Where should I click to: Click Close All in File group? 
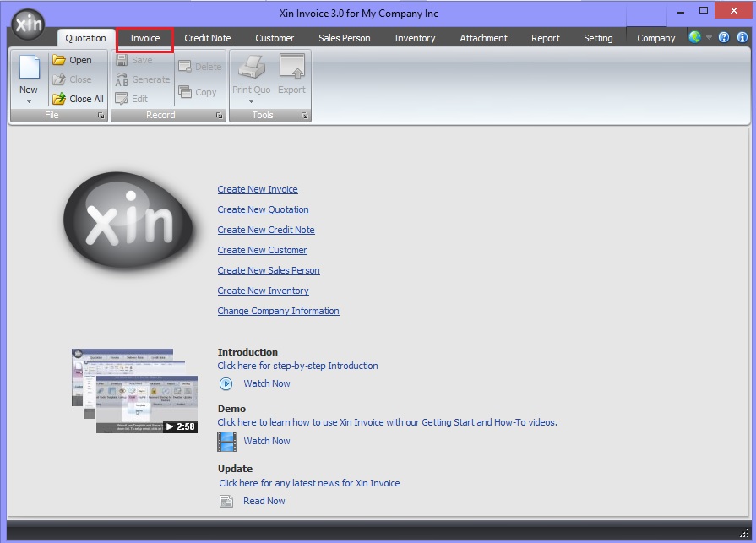78,99
